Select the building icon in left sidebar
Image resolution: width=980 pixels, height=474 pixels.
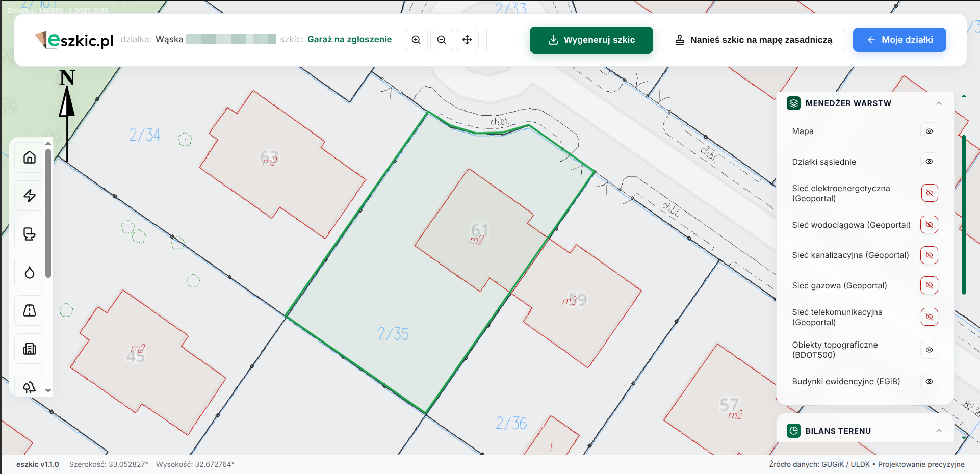coord(30,349)
